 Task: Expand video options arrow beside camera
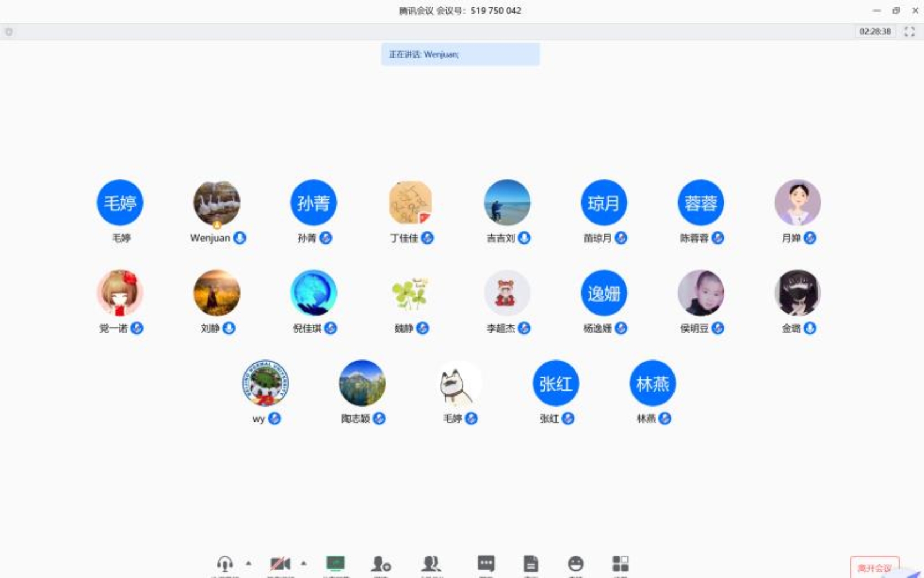pos(304,563)
